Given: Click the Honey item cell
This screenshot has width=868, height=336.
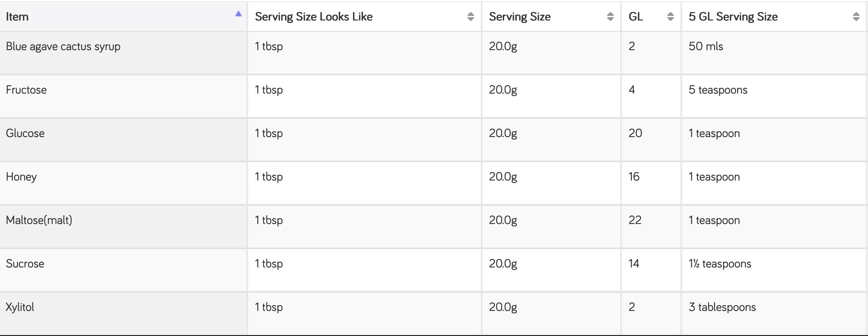Looking at the screenshot, I should pos(21,177).
